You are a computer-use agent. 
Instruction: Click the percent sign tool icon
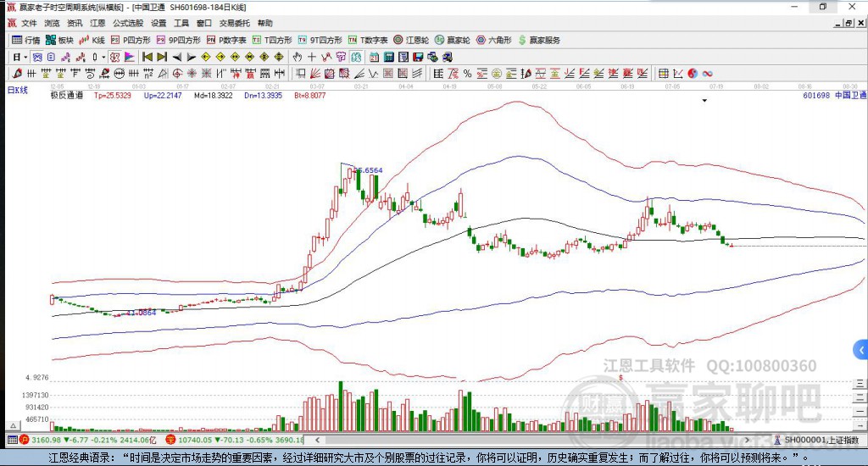point(468,74)
